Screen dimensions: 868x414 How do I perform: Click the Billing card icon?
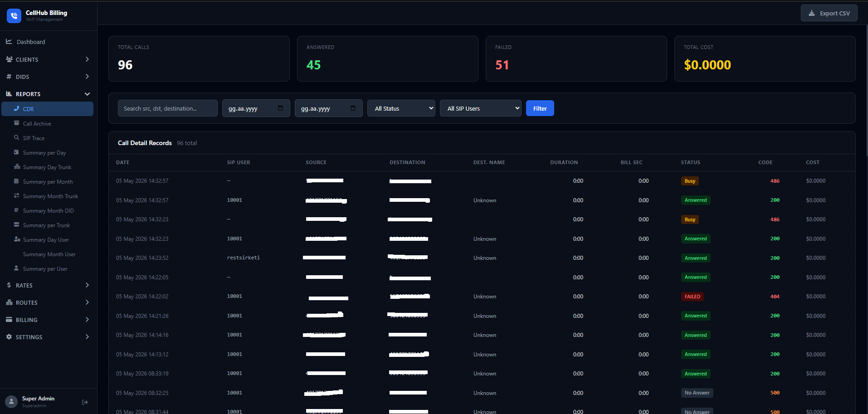click(x=9, y=320)
